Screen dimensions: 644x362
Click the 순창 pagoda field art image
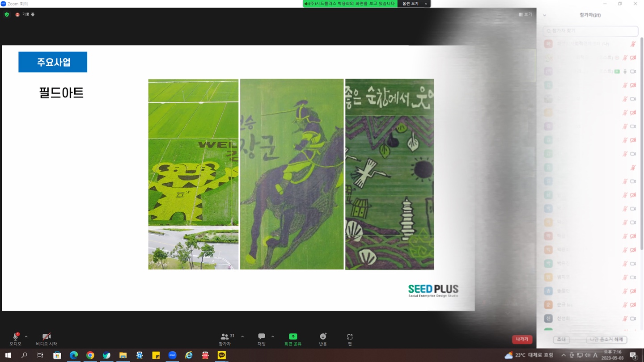(390, 174)
